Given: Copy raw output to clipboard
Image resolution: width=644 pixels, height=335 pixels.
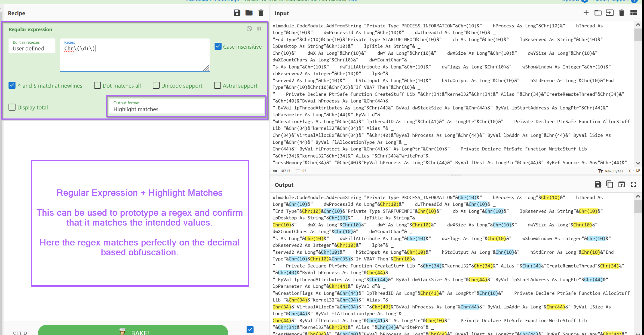Looking at the screenshot, I should [x=609, y=184].
